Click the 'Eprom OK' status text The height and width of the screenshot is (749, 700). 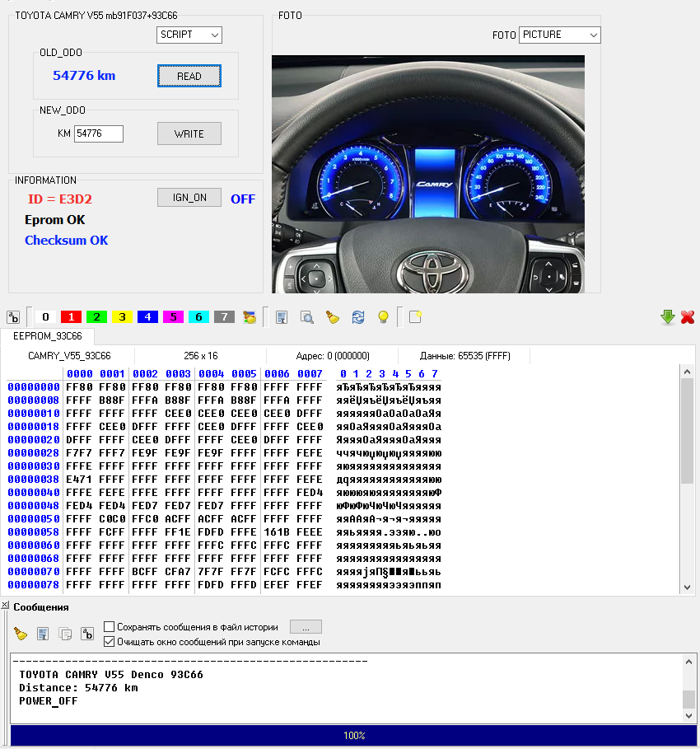click(x=55, y=220)
